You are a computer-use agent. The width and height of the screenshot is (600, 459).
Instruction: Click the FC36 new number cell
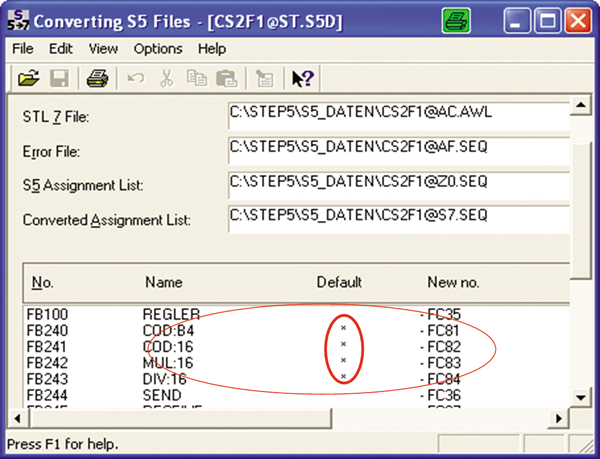pos(444,395)
